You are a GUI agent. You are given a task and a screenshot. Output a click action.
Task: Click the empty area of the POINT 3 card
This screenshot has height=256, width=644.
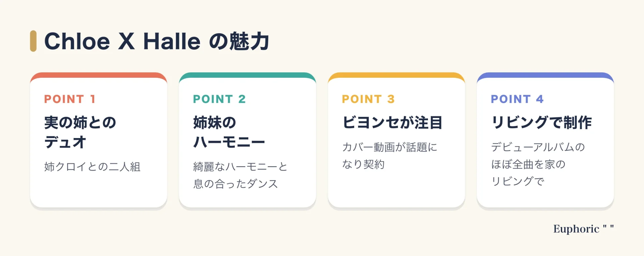point(396,189)
